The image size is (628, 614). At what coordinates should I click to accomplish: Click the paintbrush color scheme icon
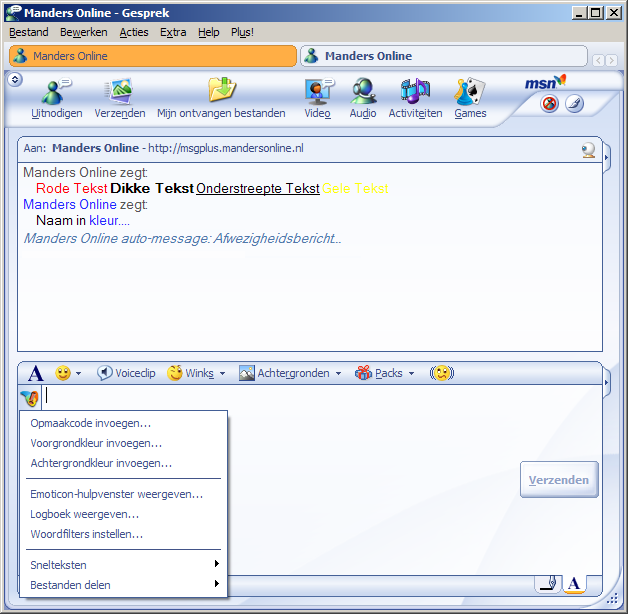click(574, 104)
